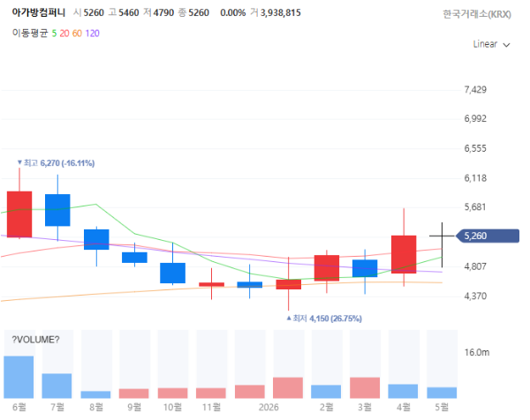Screen dimensions: 530x420
Task: Click the 최저 4,150 low marker
Action: pyautogui.click(x=324, y=319)
